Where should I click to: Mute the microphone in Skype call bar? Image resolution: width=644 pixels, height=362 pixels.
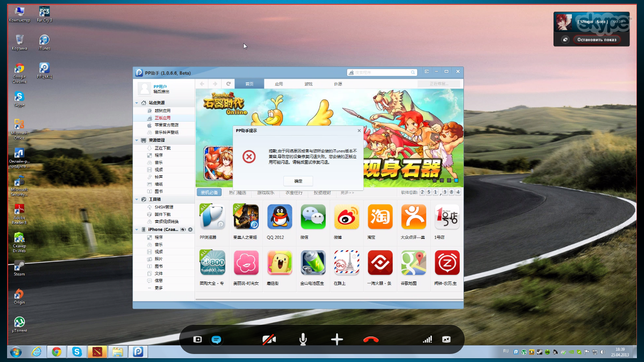303,339
